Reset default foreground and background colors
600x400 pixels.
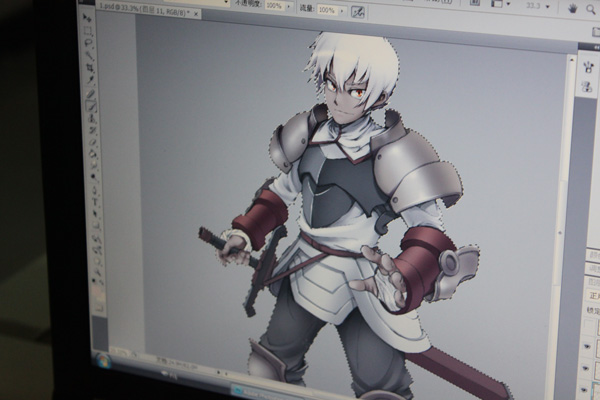coord(95,281)
